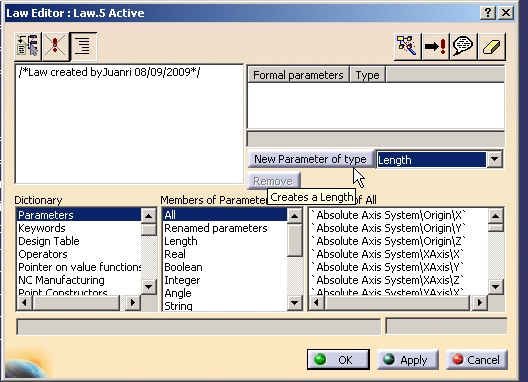Click the arrow and exclamation mark icon
This screenshot has height=382, width=528.
click(435, 46)
